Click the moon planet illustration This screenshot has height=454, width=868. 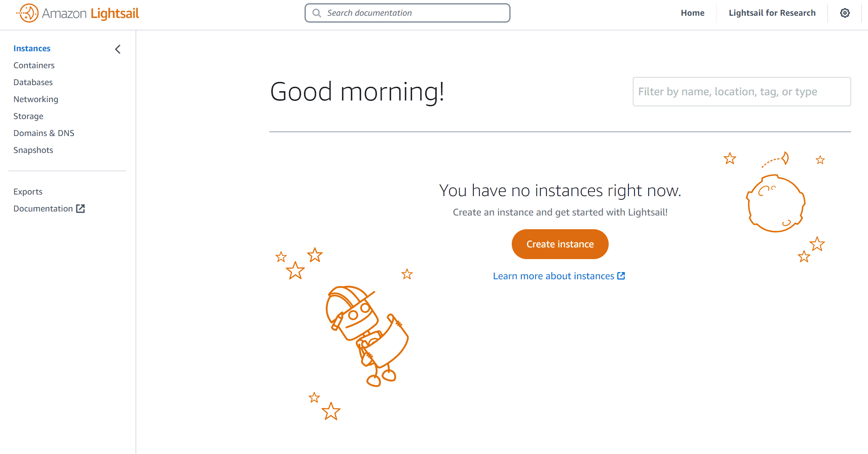[776, 203]
